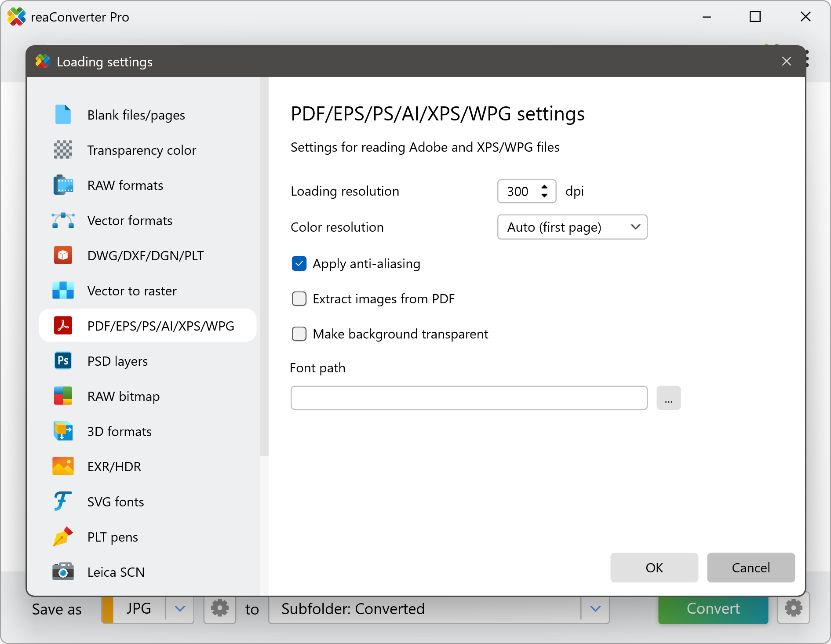This screenshot has height=644, width=831.
Task: Increase loading resolution with the up arrow
Action: (x=544, y=187)
